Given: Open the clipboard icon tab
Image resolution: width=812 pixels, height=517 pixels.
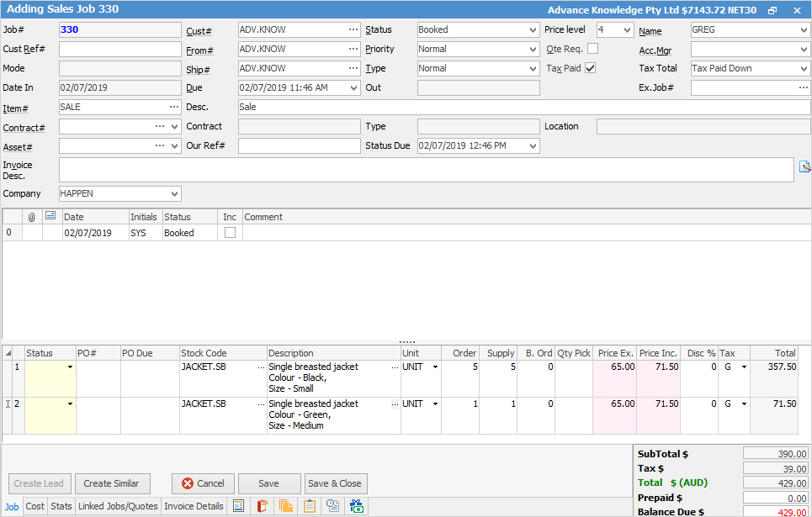Looking at the screenshot, I should coord(310,506).
